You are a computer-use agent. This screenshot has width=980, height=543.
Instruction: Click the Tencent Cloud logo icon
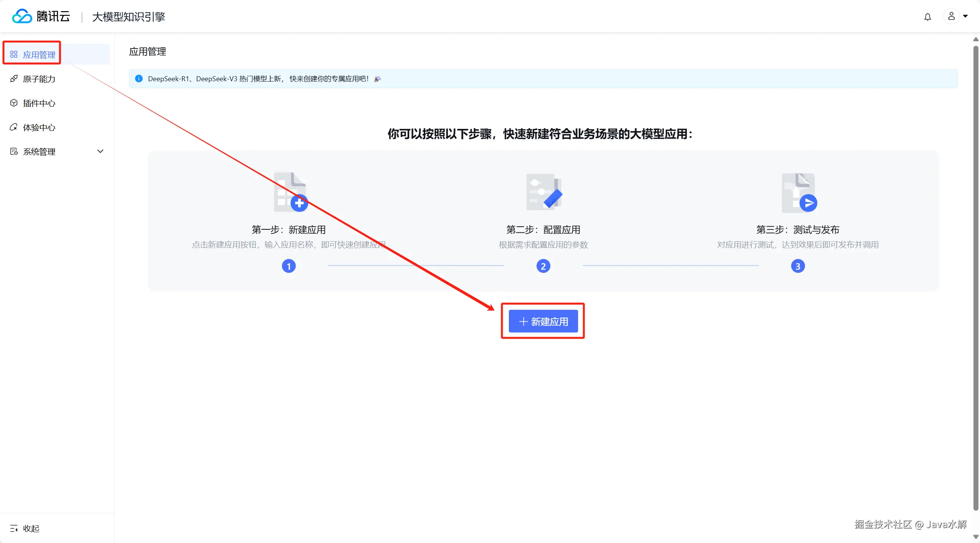22,16
